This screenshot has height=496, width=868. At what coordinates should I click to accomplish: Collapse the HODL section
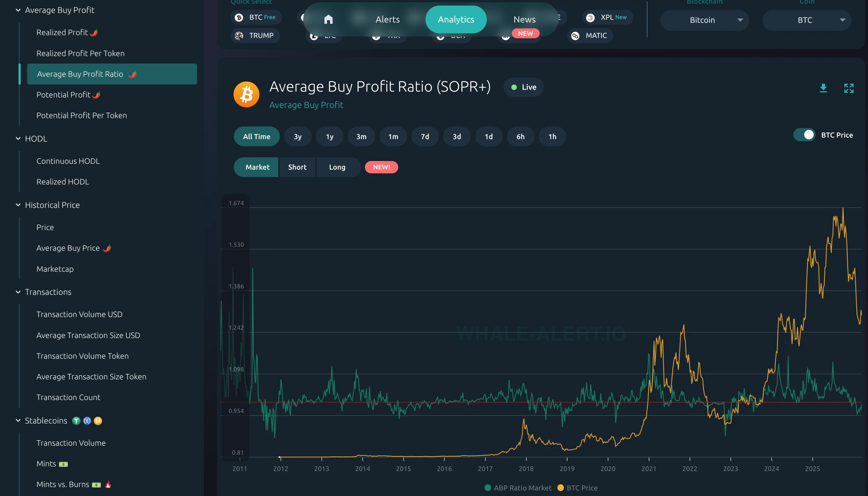18,138
